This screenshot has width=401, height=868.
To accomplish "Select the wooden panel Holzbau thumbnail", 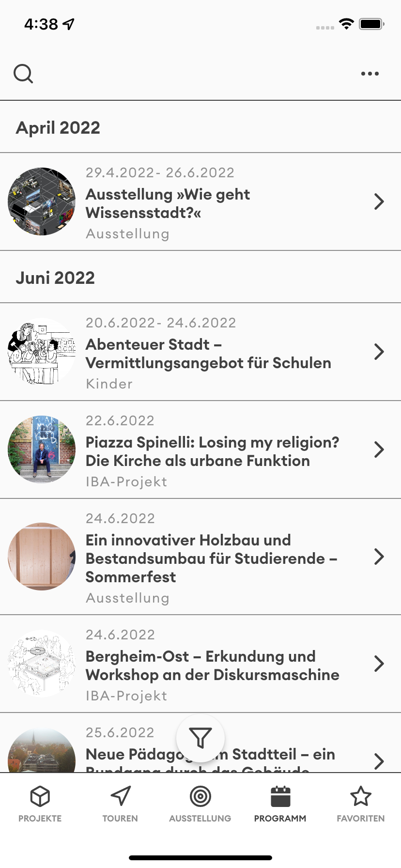I will click(42, 557).
